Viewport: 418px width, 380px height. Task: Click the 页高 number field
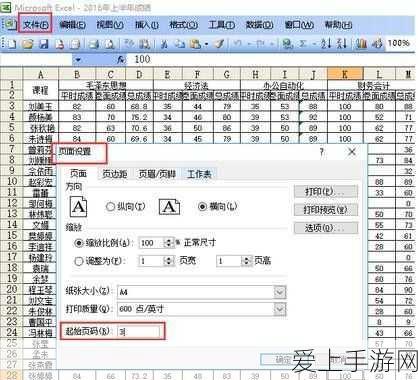click(x=230, y=261)
